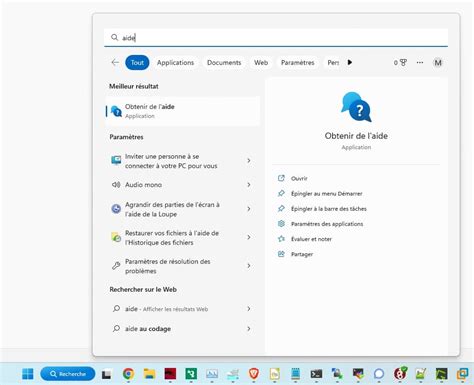Open 'Agrandir des parties de l'écran' Loupe result
The image size is (474, 385).
click(x=182, y=209)
